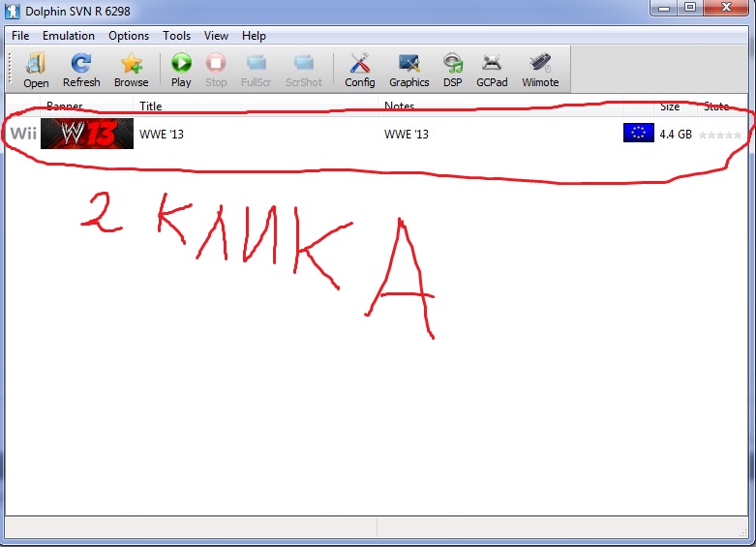Sort list by Notes column header
The height and width of the screenshot is (547, 756).
click(500, 106)
